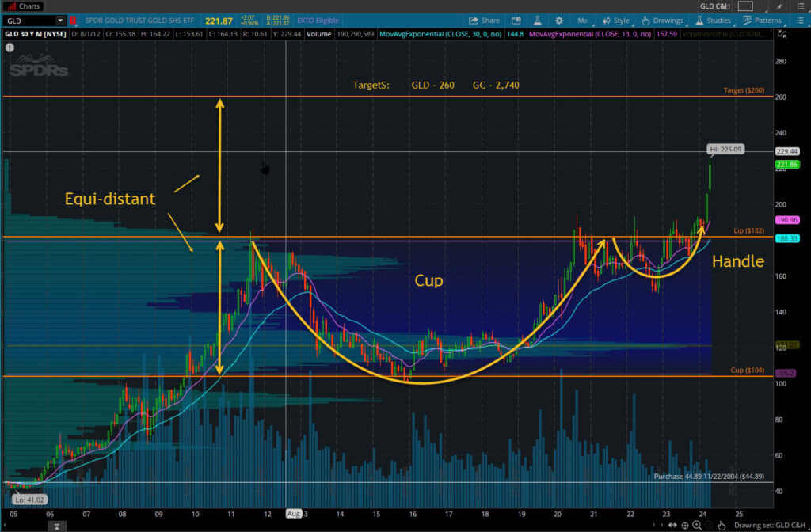The width and height of the screenshot is (811, 532).
Task: Click the envelope icon next to Share
Action: (515, 20)
